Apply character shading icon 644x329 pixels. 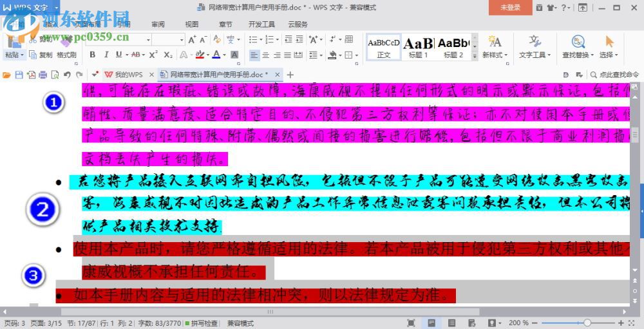coord(234,55)
